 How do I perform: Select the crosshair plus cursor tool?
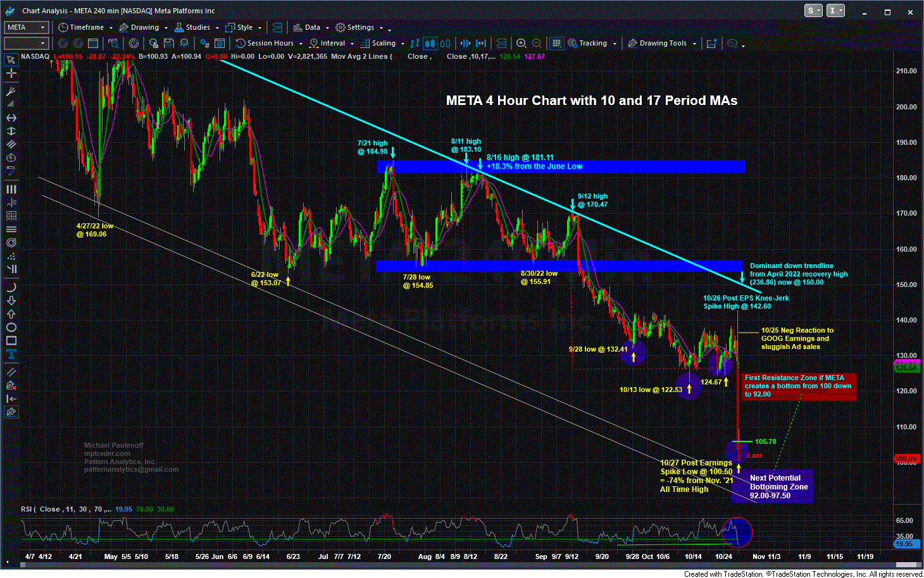click(11, 74)
